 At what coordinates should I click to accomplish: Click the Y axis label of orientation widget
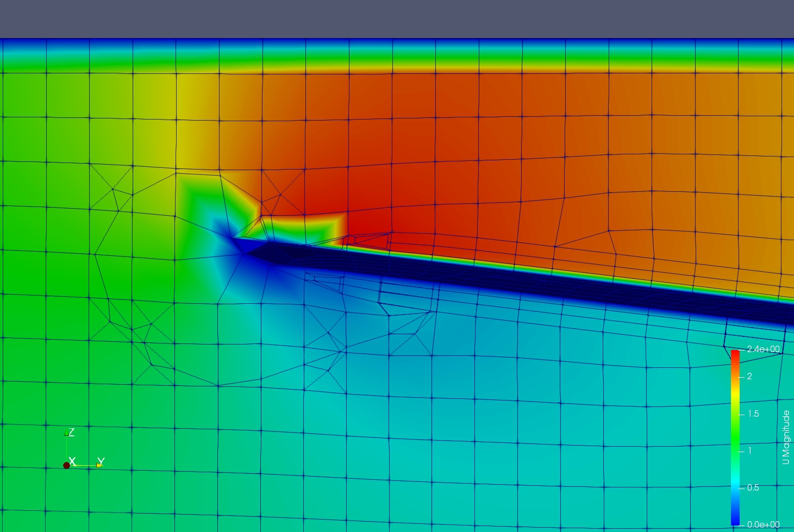[x=100, y=462]
